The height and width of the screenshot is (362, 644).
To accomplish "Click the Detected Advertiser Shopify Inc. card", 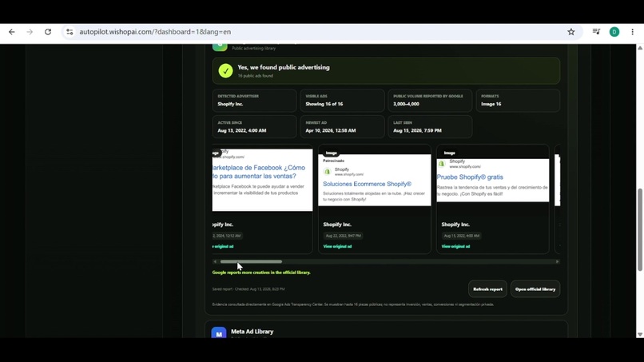I will tap(254, 100).
